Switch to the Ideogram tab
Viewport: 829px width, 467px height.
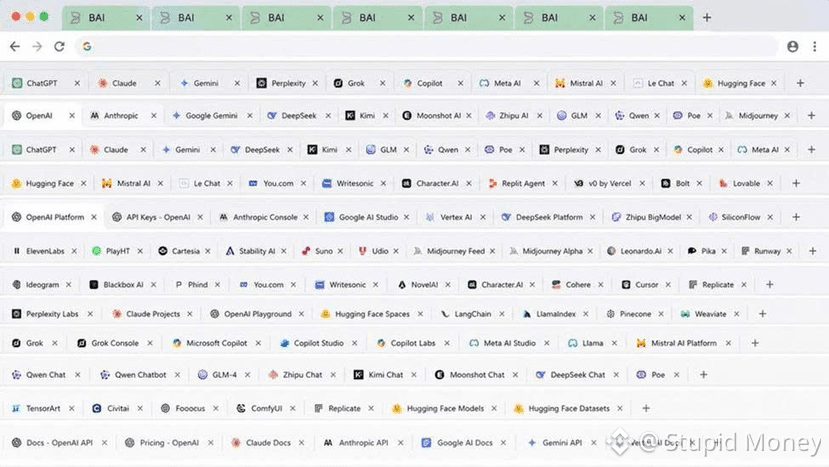(x=42, y=285)
